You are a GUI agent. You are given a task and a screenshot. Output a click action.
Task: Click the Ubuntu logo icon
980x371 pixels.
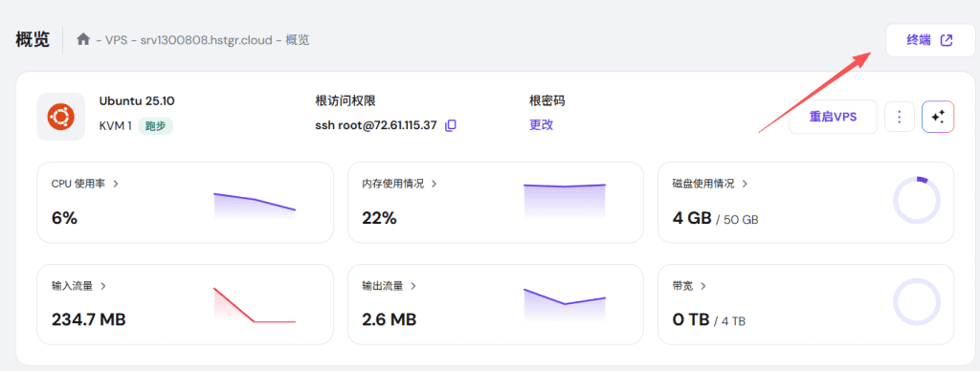(60, 117)
